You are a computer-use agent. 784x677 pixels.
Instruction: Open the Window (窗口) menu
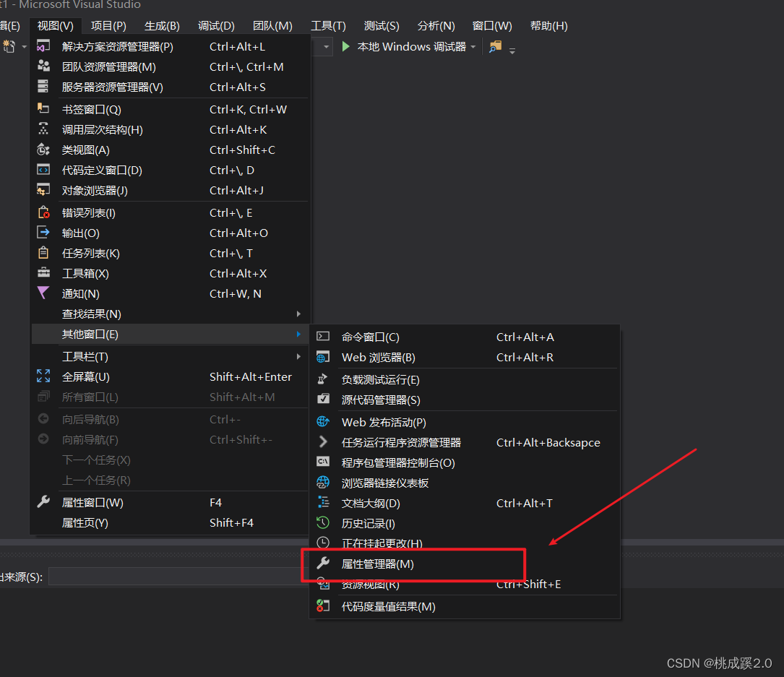tap(492, 25)
